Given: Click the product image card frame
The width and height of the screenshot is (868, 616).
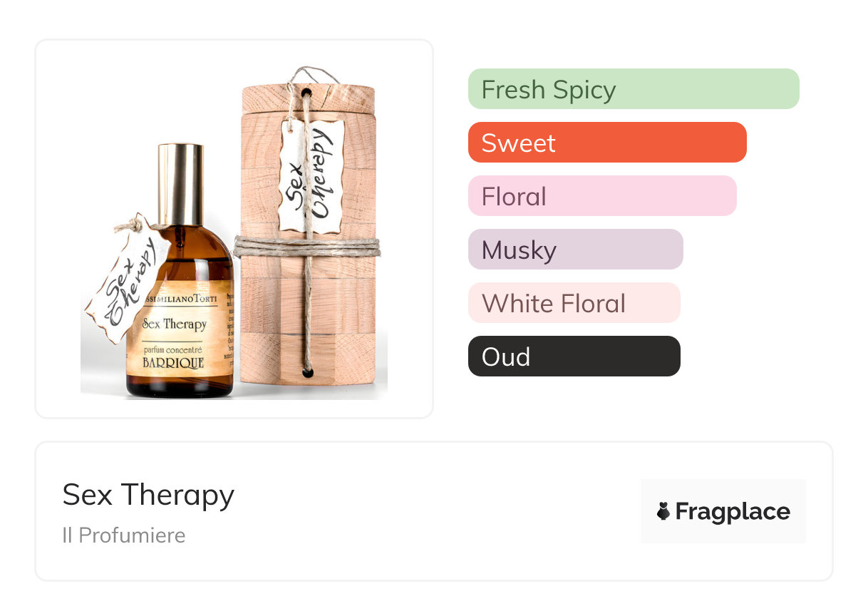Looking at the screenshot, I should click(234, 229).
